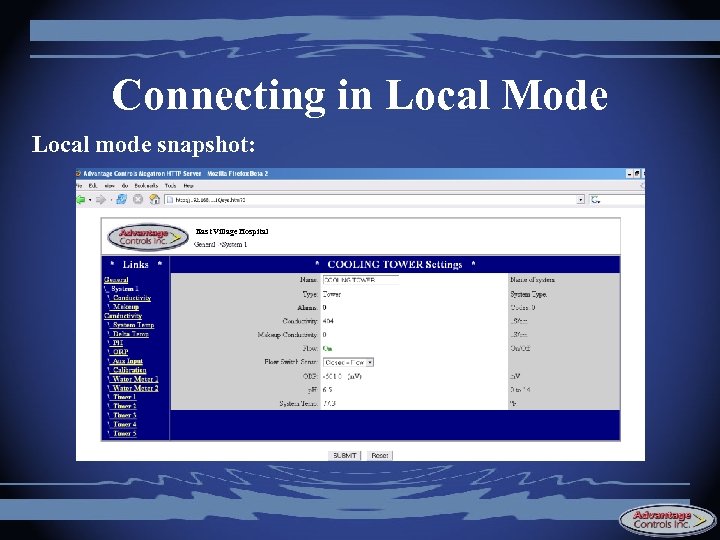Screen dimensions: 720x540
Task: Open the Timer 1 link
Action: point(124,397)
